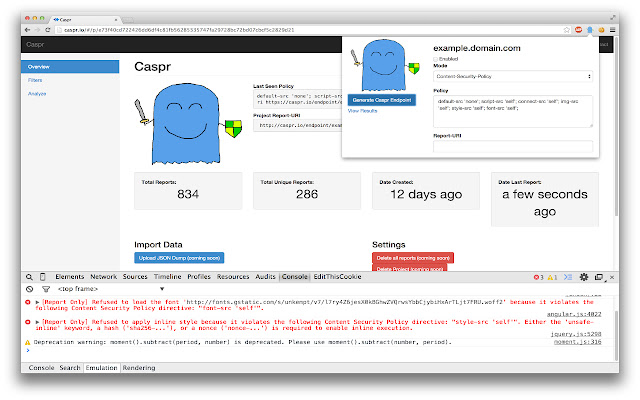
Task: Expand the font-src error message triangle
Action: pos(37,302)
